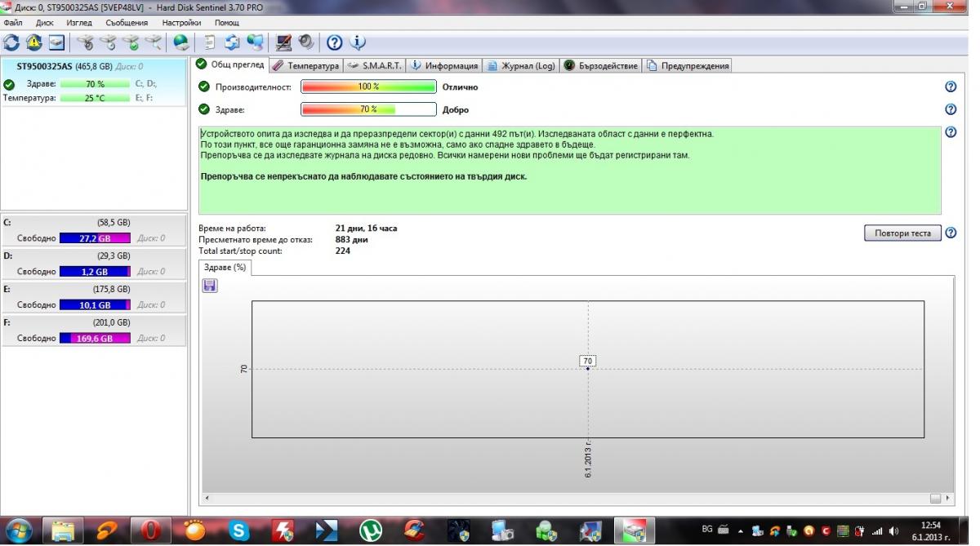Click the Skype icon in the taskbar

coord(238,530)
